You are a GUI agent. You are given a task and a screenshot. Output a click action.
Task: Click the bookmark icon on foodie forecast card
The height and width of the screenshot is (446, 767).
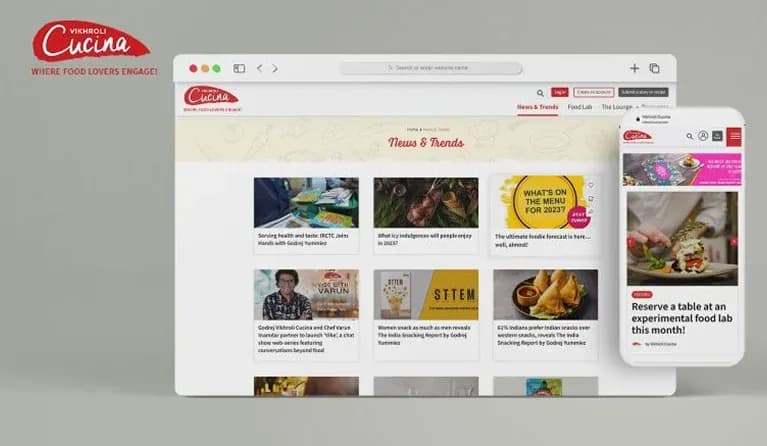(591, 199)
